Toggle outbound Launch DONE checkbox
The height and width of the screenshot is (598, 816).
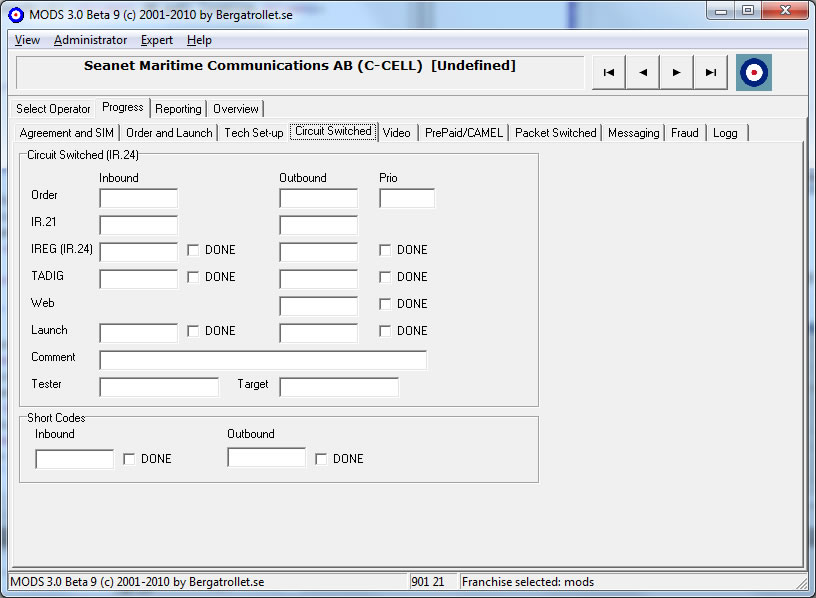click(385, 331)
